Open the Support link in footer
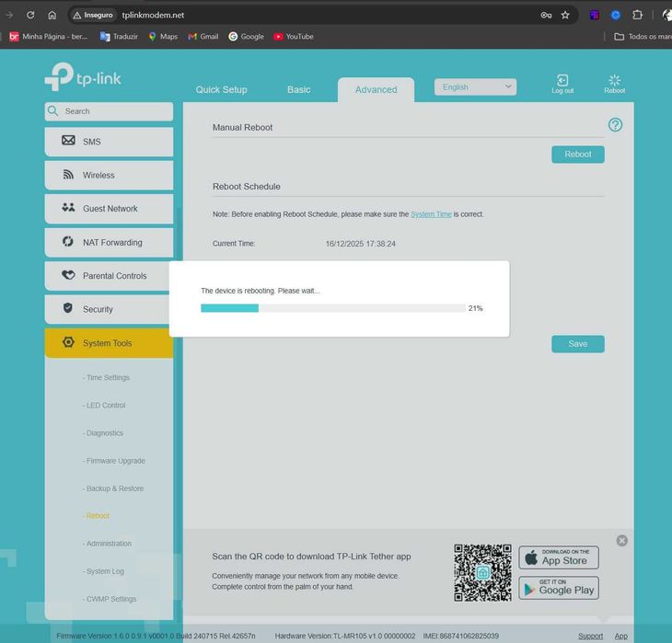This screenshot has height=643, width=672. pyautogui.click(x=590, y=637)
